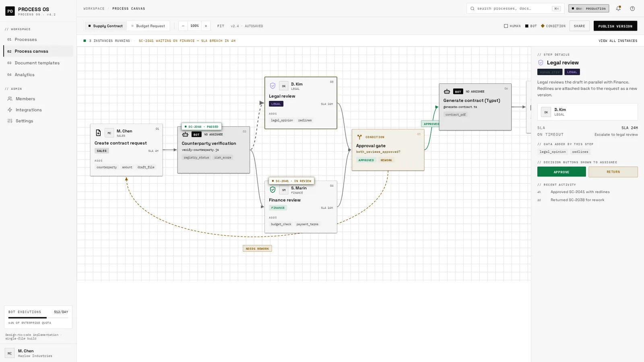Click the 100% zoom level value

coord(194,26)
